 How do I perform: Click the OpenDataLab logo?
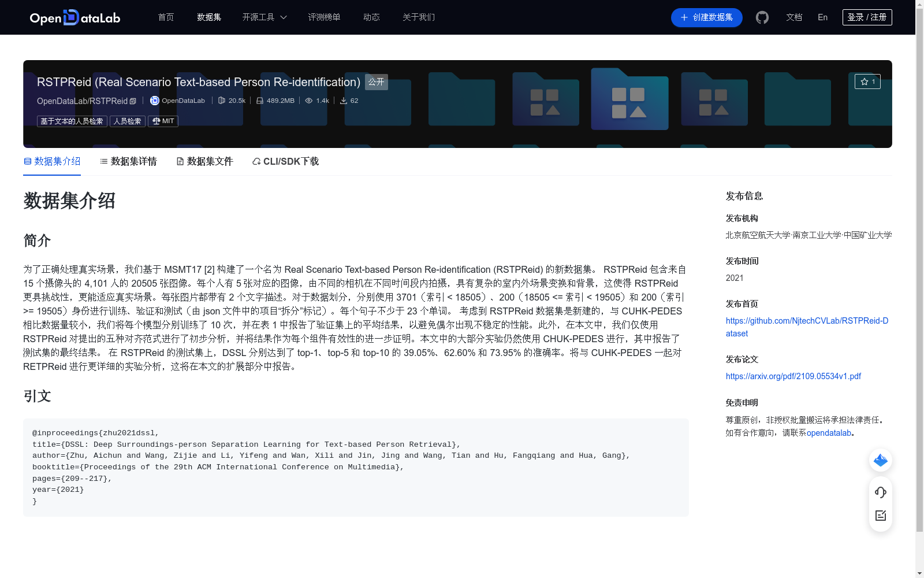click(x=75, y=17)
